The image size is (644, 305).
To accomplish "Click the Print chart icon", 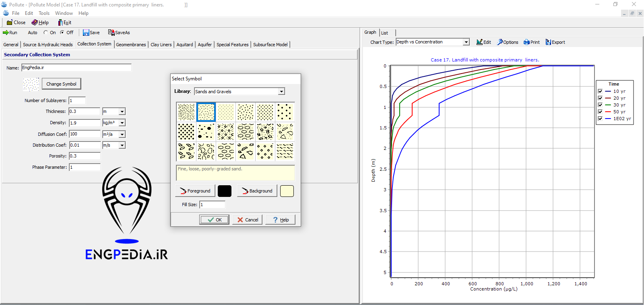I will [532, 42].
